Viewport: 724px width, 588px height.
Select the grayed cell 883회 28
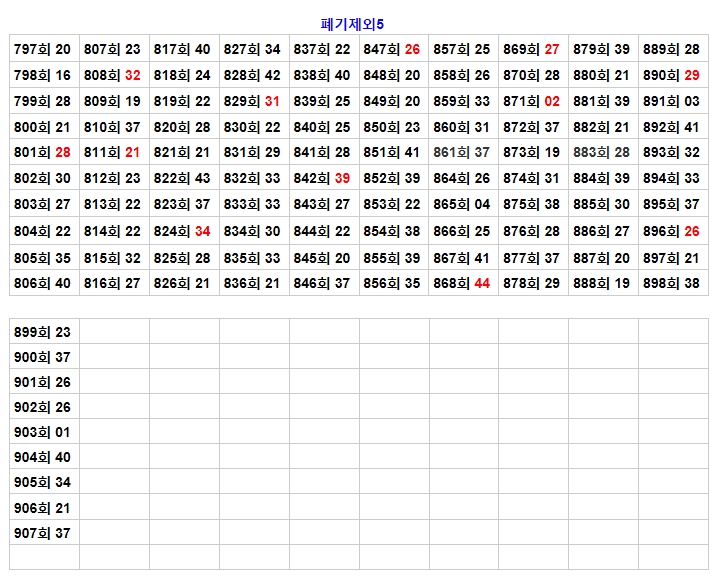(601, 152)
